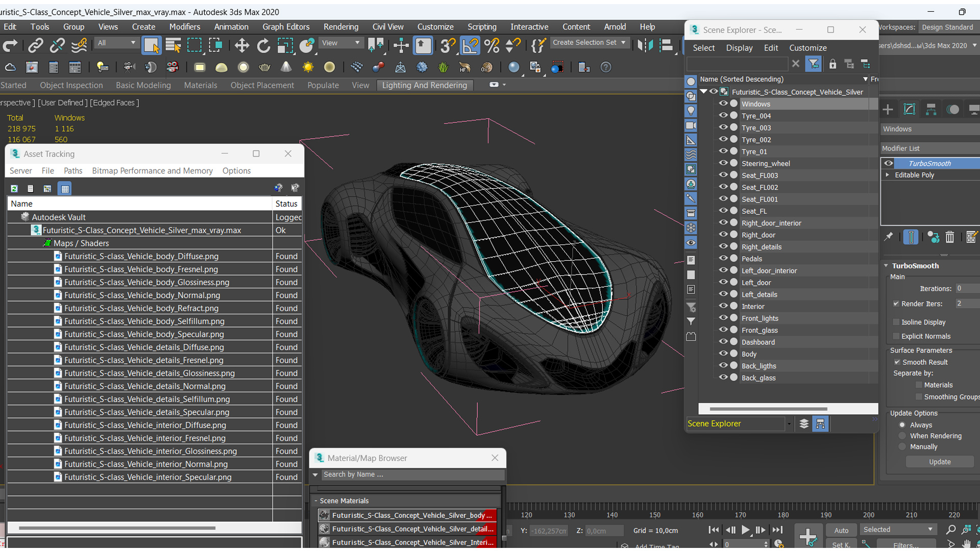The width and height of the screenshot is (980, 551).
Task: Toggle the Percent Snap icon
Action: (x=492, y=46)
